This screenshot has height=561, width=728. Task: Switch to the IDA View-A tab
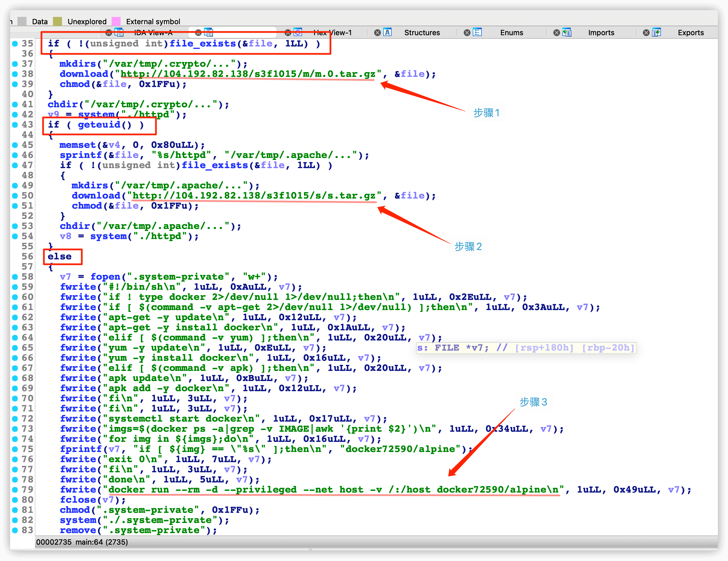[153, 33]
